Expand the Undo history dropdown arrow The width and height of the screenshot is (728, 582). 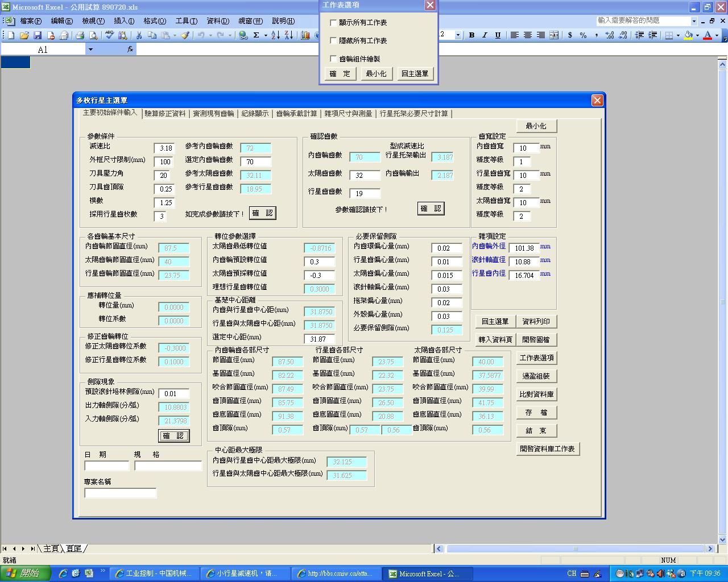click(210, 35)
